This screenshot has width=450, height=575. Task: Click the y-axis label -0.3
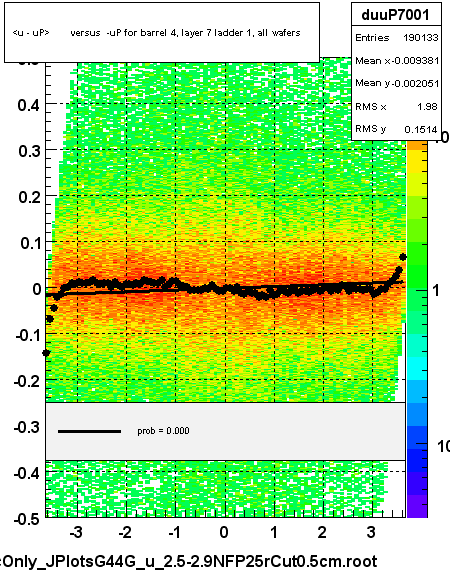pyautogui.click(x=28, y=427)
